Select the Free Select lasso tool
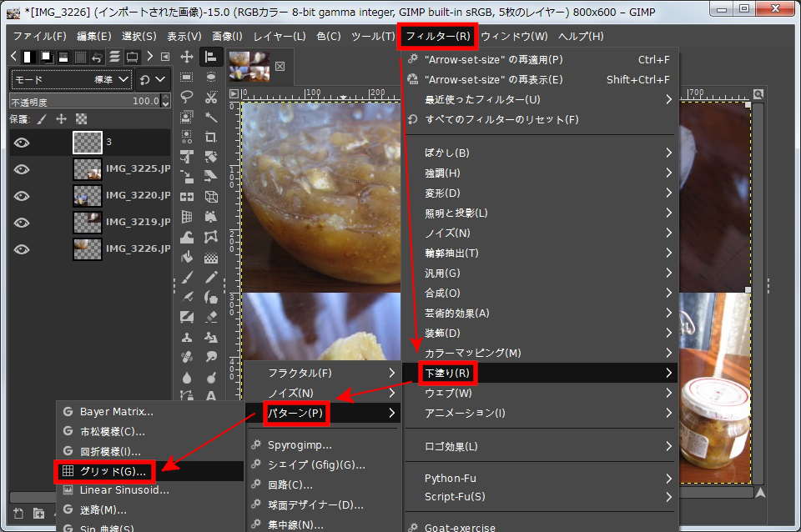The height and width of the screenshot is (532, 801). (187, 97)
